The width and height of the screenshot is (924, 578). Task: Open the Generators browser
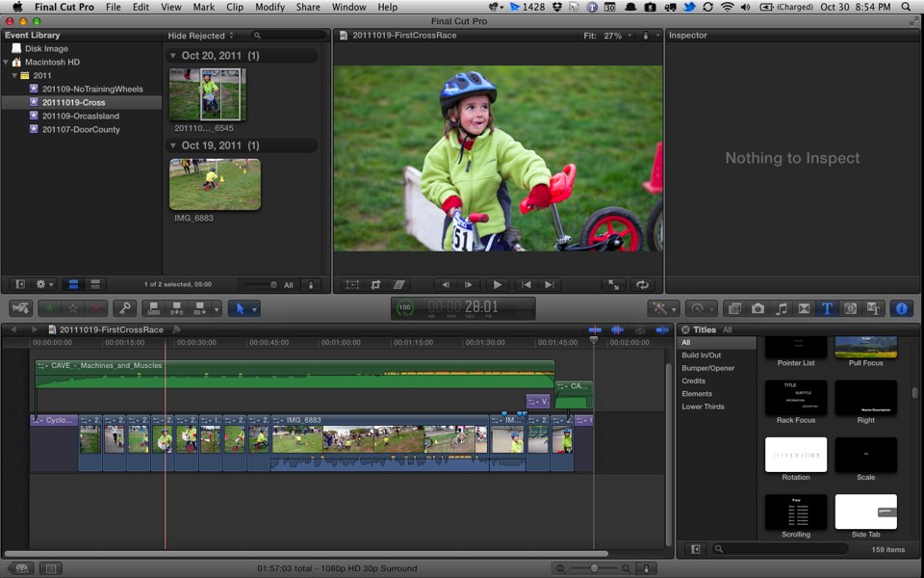850,308
